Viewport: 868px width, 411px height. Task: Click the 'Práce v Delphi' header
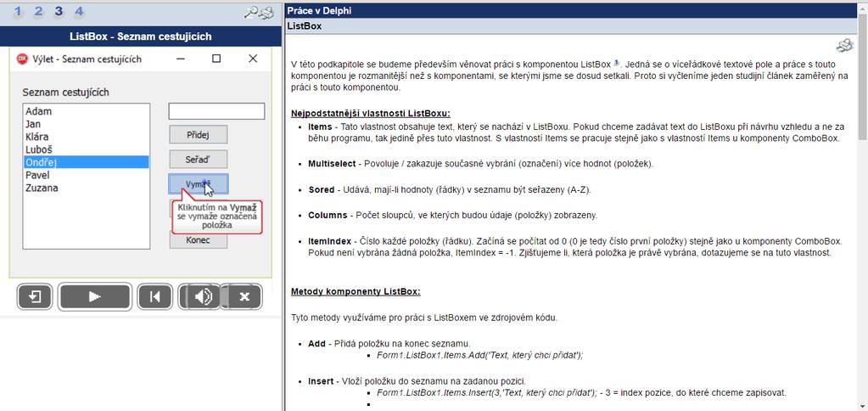pyautogui.click(x=571, y=10)
